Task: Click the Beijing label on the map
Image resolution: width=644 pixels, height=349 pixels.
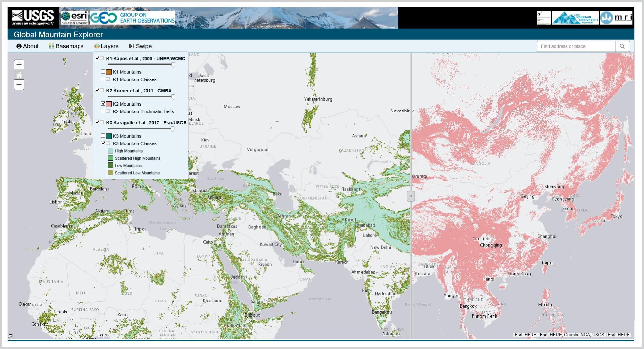Action: coord(528,196)
